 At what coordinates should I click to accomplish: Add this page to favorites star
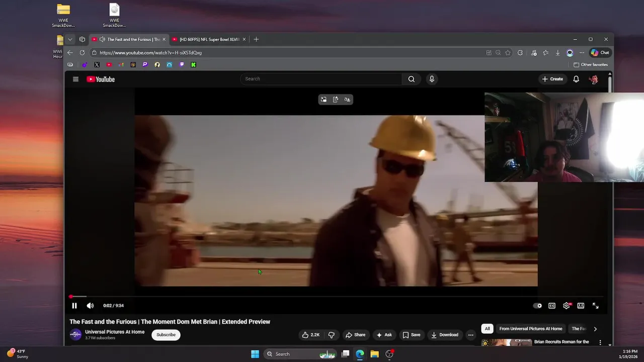pos(508,52)
